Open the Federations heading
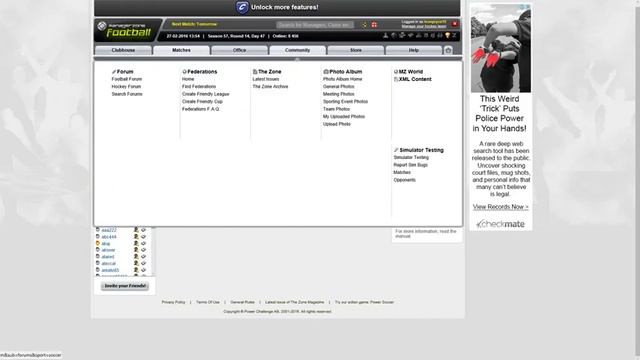640x360 pixels. (202, 71)
